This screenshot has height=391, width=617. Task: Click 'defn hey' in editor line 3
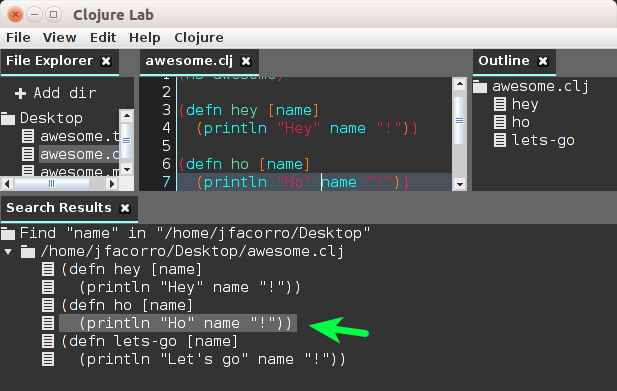pyautogui.click(x=222, y=110)
